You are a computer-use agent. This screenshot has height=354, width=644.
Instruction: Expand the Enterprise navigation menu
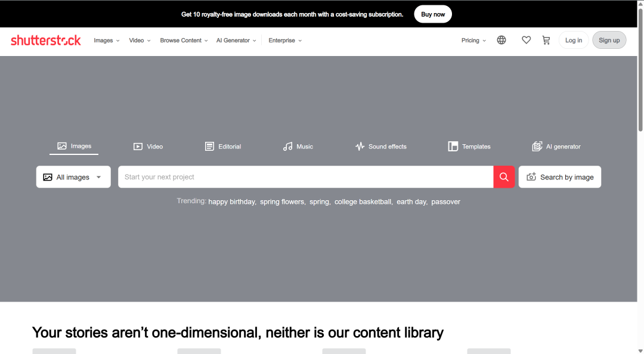click(285, 41)
